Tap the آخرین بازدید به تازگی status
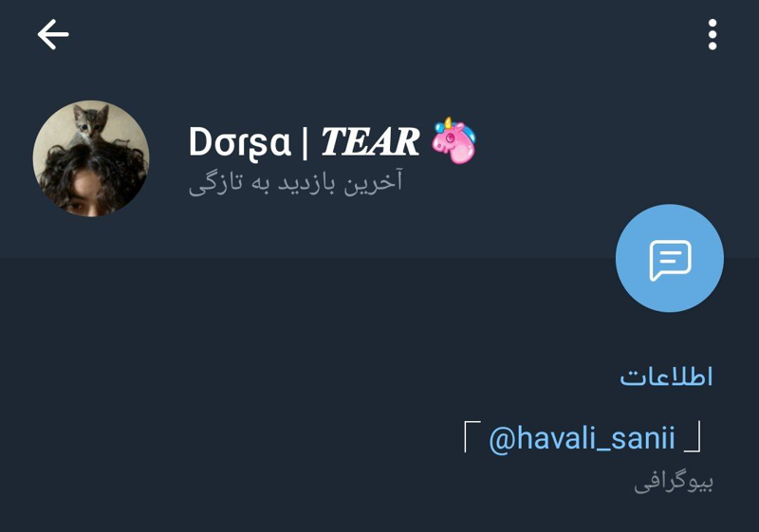759x532 pixels. pos(295,183)
